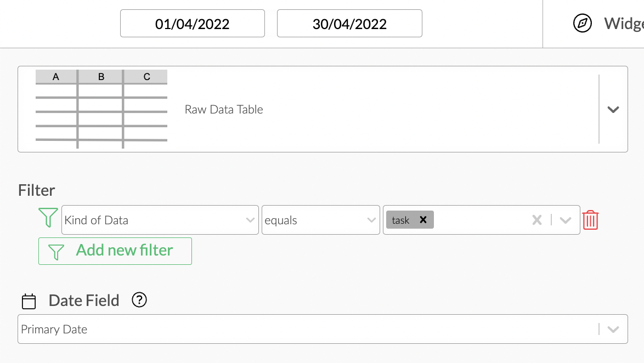Open the Kind of Data dropdown
The width and height of the screenshot is (644, 363).
coord(251,219)
